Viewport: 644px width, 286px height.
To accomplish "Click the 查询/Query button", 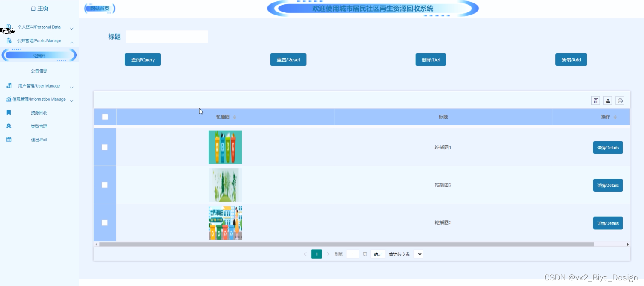I will (143, 60).
